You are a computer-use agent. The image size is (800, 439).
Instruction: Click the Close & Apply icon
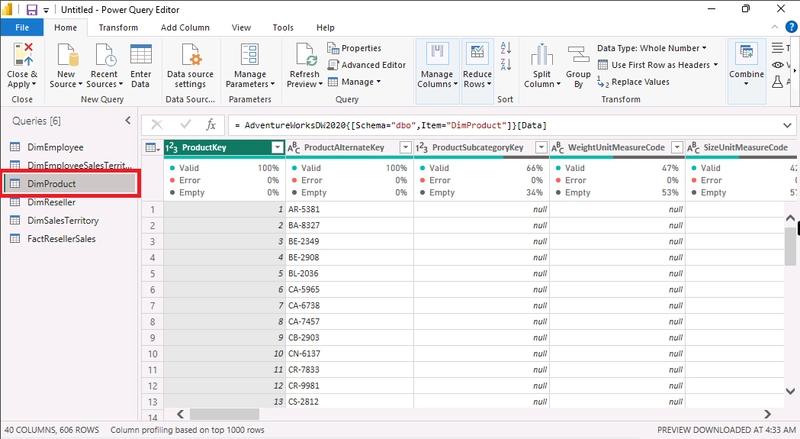pyautogui.click(x=22, y=55)
